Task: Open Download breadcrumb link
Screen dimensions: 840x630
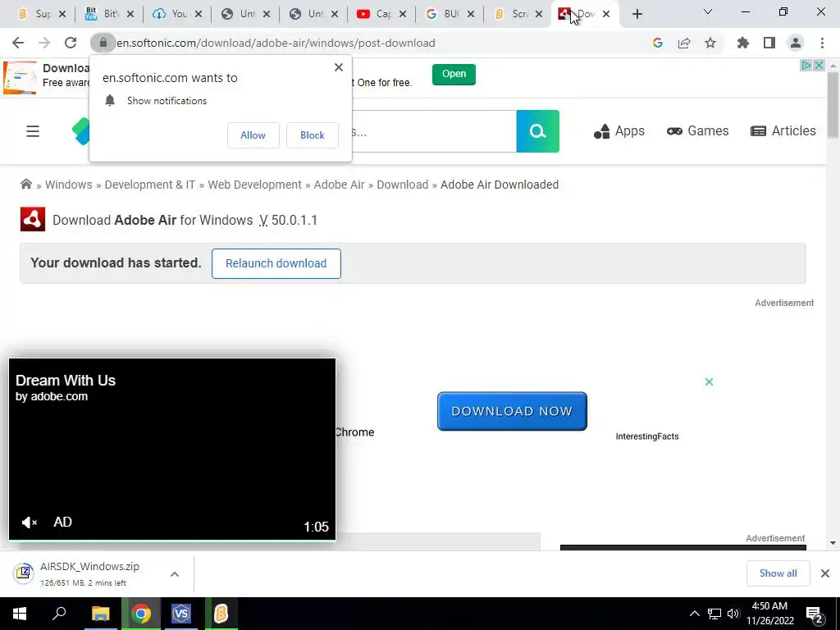Action: (x=402, y=185)
